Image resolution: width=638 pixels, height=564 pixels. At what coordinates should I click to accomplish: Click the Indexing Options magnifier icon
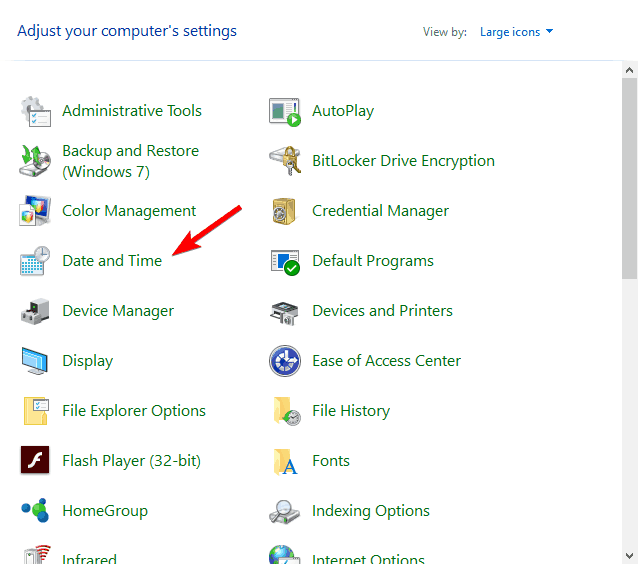[x=284, y=512]
